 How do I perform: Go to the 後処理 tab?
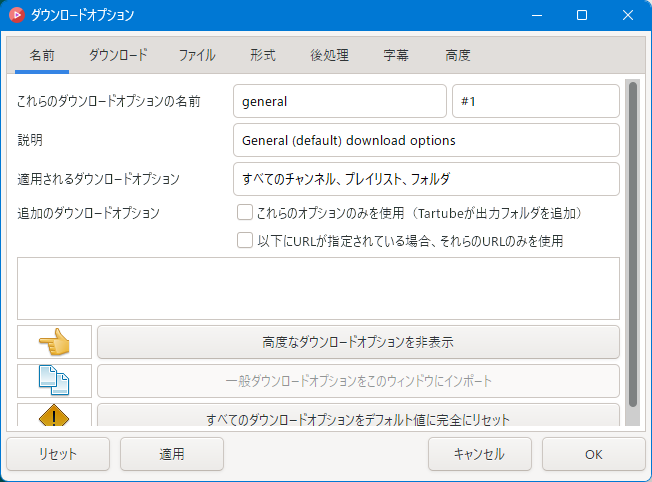coord(329,55)
